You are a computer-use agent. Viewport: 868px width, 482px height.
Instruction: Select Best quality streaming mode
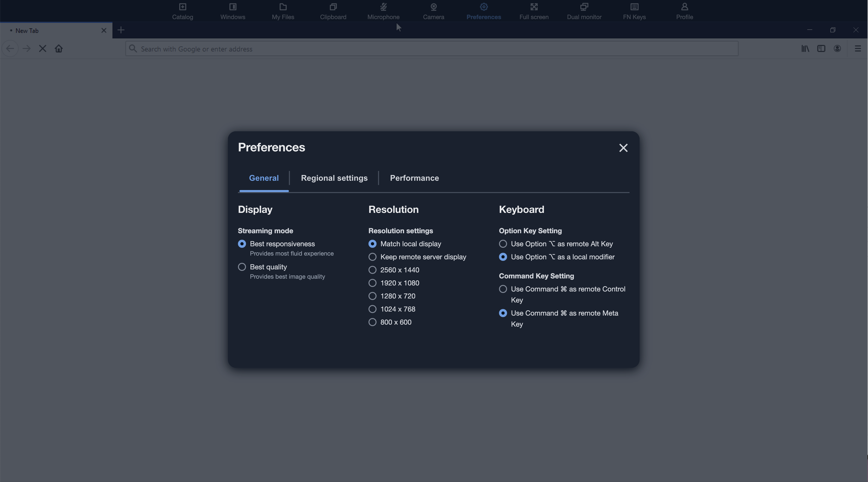point(242,267)
